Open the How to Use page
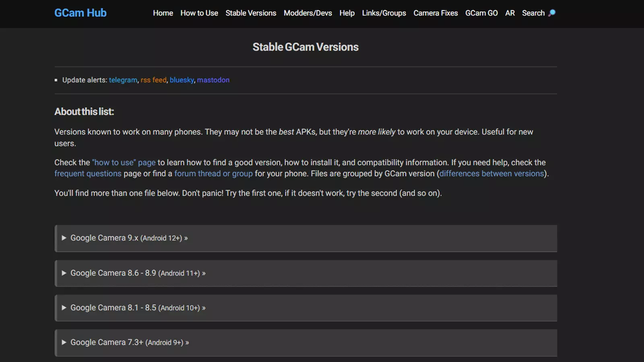This screenshot has height=362, width=644. click(199, 13)
